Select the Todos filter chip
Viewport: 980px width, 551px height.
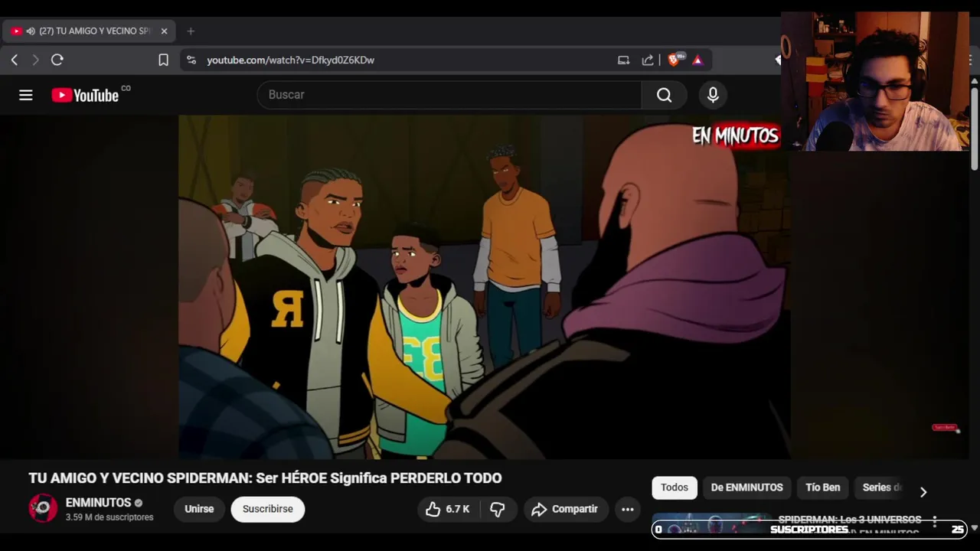point(675,487)
